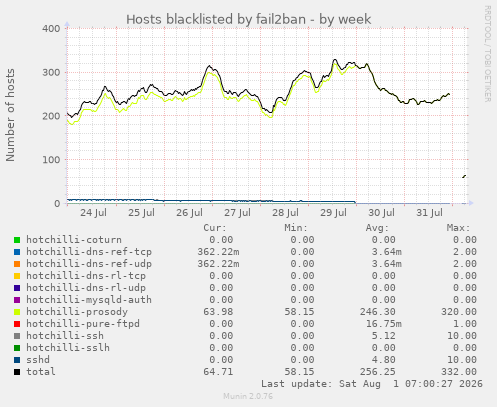Click the hotchilli-ssh average value 5.12
The image size is (497, 407).
[383, 336]
